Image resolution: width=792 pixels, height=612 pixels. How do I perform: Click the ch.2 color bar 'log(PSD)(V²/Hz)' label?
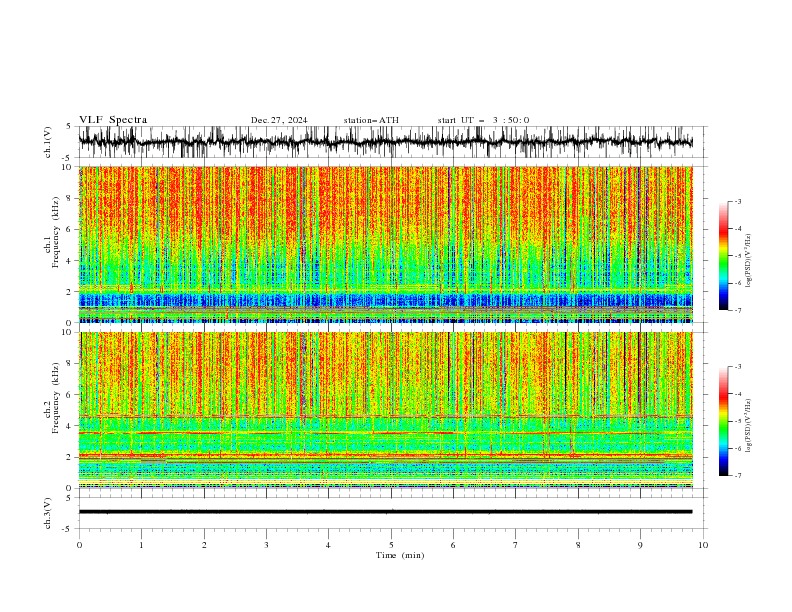(x=749, y=425)
